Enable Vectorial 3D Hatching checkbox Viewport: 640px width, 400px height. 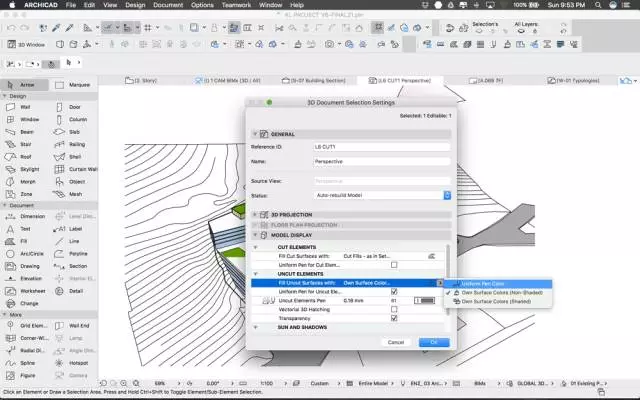394,309
